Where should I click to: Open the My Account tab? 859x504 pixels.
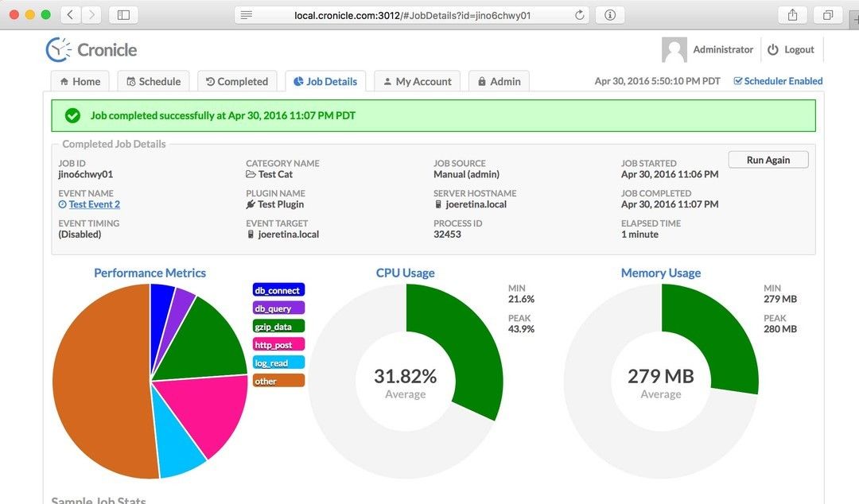click(417, 81)
